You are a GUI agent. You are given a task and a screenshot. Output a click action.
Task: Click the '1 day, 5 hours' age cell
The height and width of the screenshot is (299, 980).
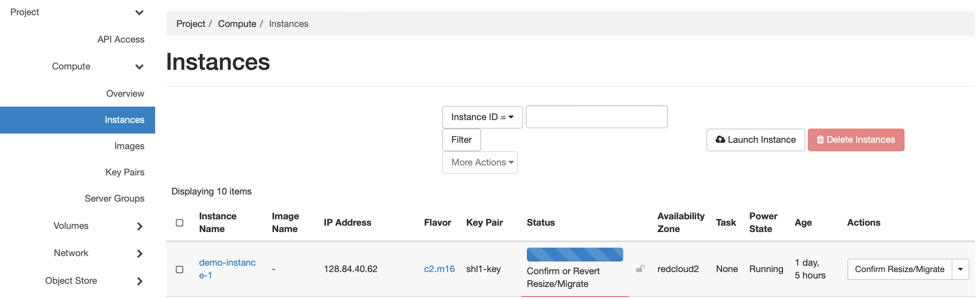point(810,269)
